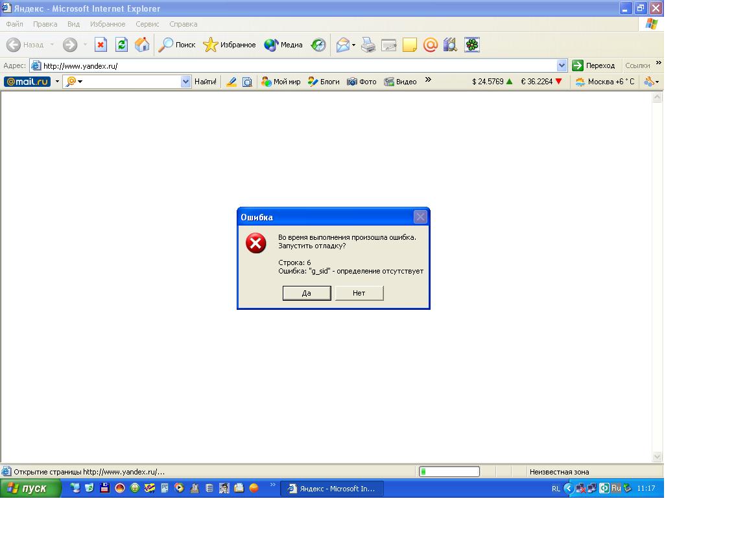Viewport: 747px width, 560px height.
Task: Open Фото in mail.ru toolbar
Action: tap(362, 82)
